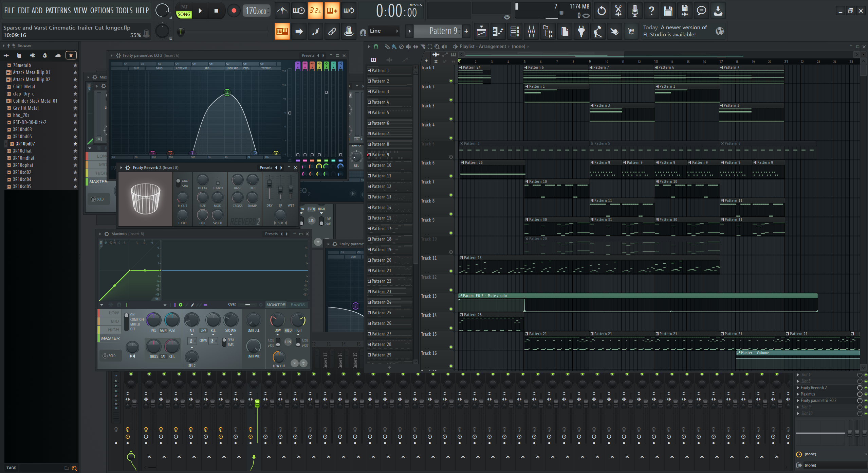Open the Mixer view icon
Image resolution: width=868 pixels, height=473 pixels.
point(531,32)
